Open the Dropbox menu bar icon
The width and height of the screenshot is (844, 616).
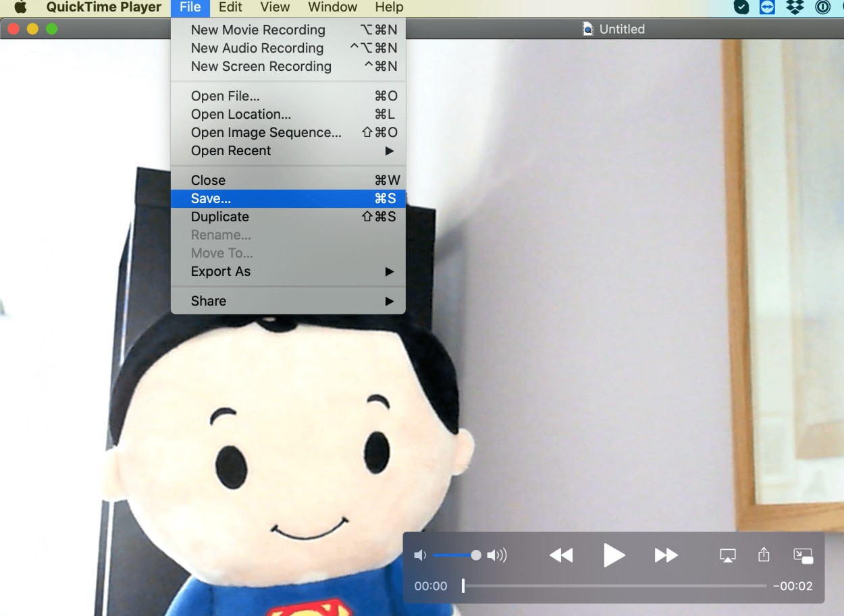[796, 7]
